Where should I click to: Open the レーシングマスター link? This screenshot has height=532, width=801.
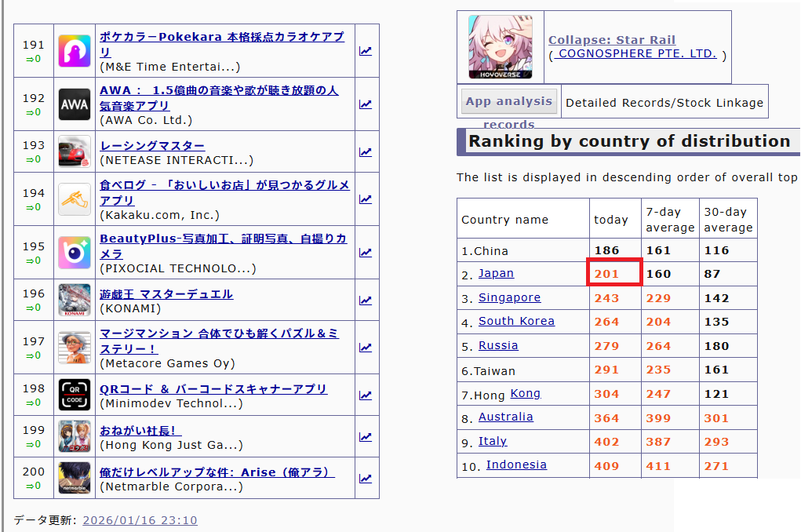click(152, 146)
